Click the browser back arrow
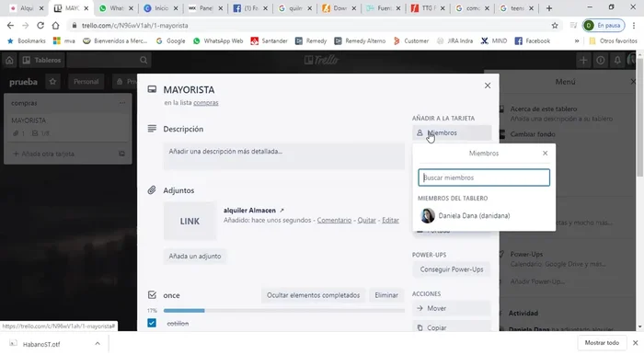Image resolution: width=644 pixels, height=355 pixels. (x=10, y=26)
